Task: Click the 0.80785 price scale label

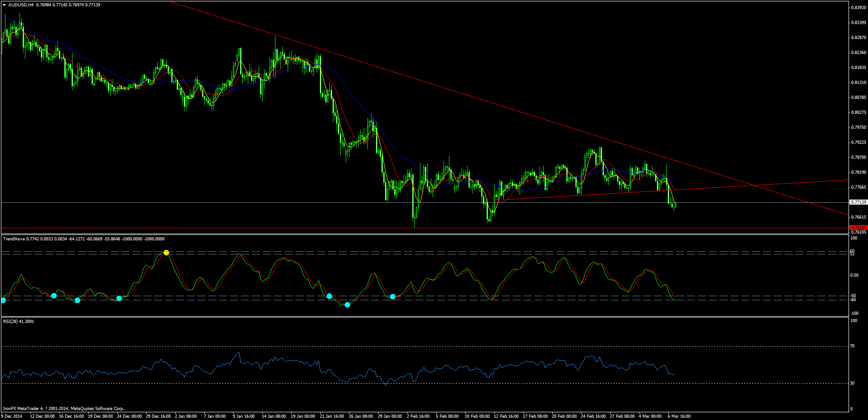Action: pyautogui.click(x=859, y=98)
